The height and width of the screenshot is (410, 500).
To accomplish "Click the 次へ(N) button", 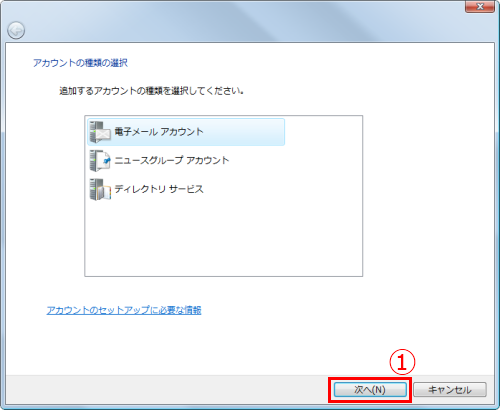I will [370, 389].
